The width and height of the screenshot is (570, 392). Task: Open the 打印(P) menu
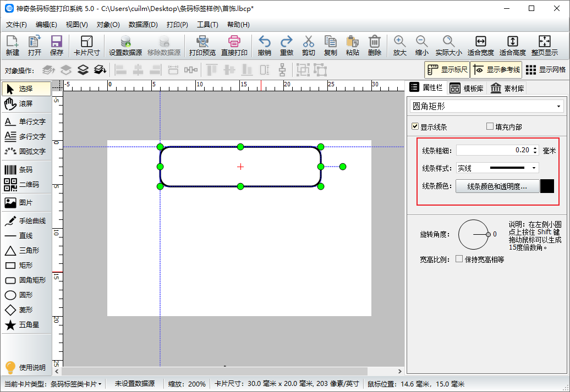(177, 25)
